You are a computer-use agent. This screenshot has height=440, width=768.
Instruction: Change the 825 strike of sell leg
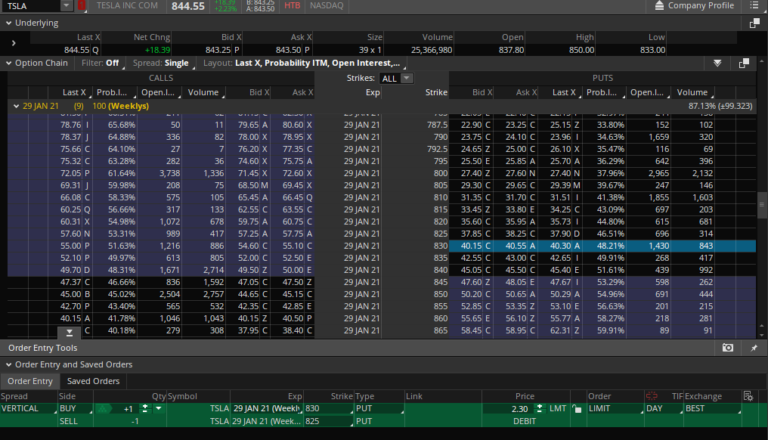329,421
